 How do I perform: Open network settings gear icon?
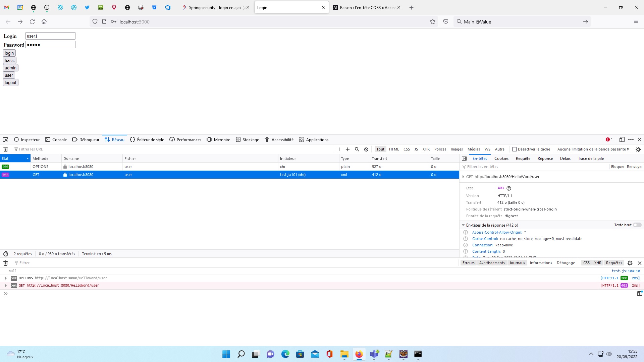point(638,149)
